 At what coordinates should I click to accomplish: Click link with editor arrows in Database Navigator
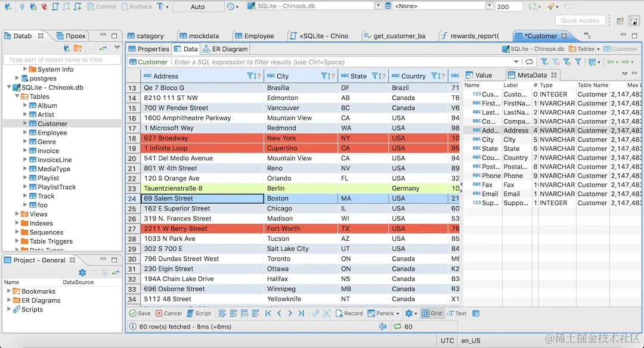[x=103, y=48]
